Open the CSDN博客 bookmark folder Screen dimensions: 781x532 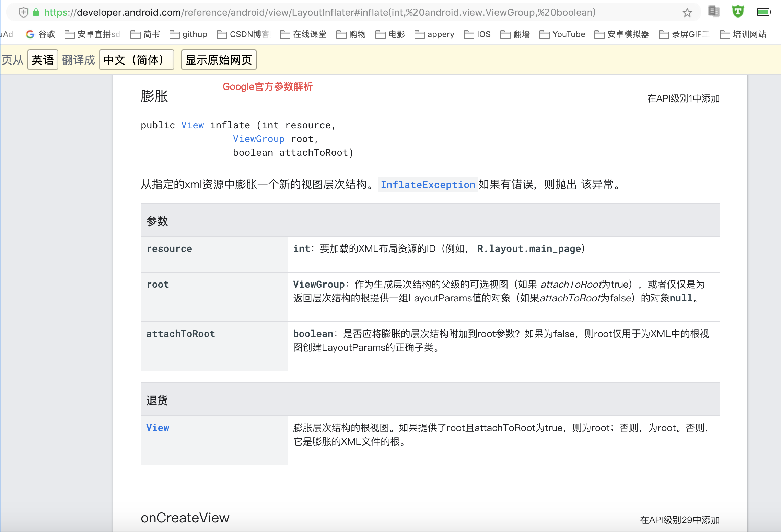[x=243, y=34]
